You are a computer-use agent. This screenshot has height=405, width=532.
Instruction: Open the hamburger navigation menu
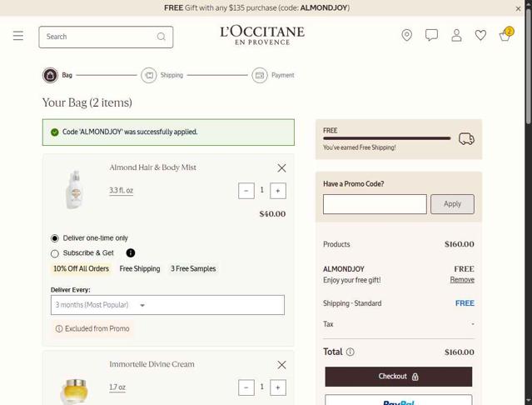click(x=18, y=35)
